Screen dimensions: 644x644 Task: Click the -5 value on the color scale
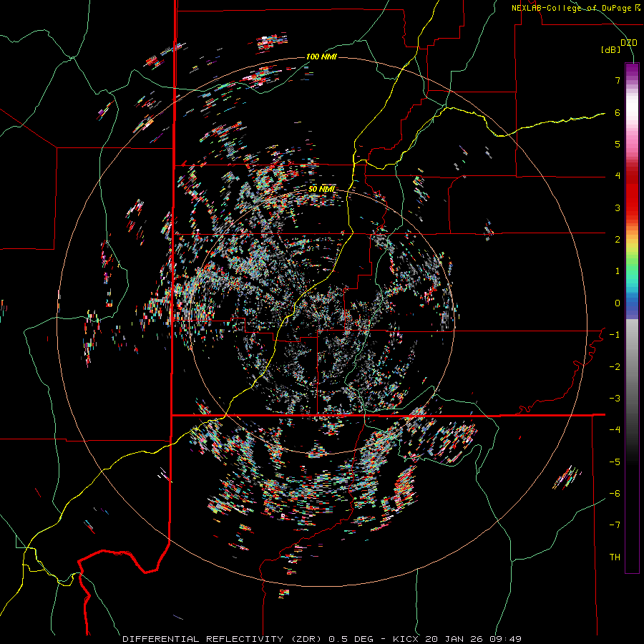pos(615,462)
